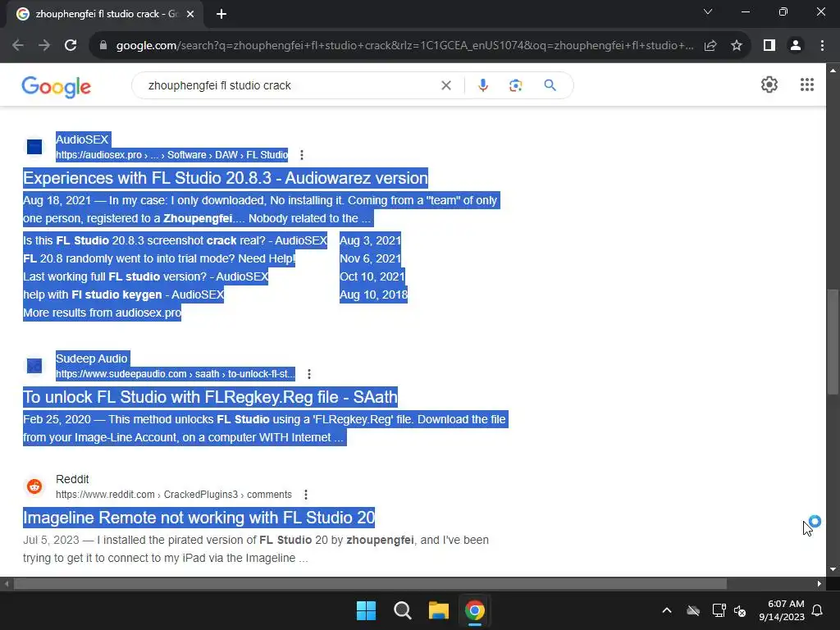Click the OneDrive cloud tray icon

[x=693, y=610]
